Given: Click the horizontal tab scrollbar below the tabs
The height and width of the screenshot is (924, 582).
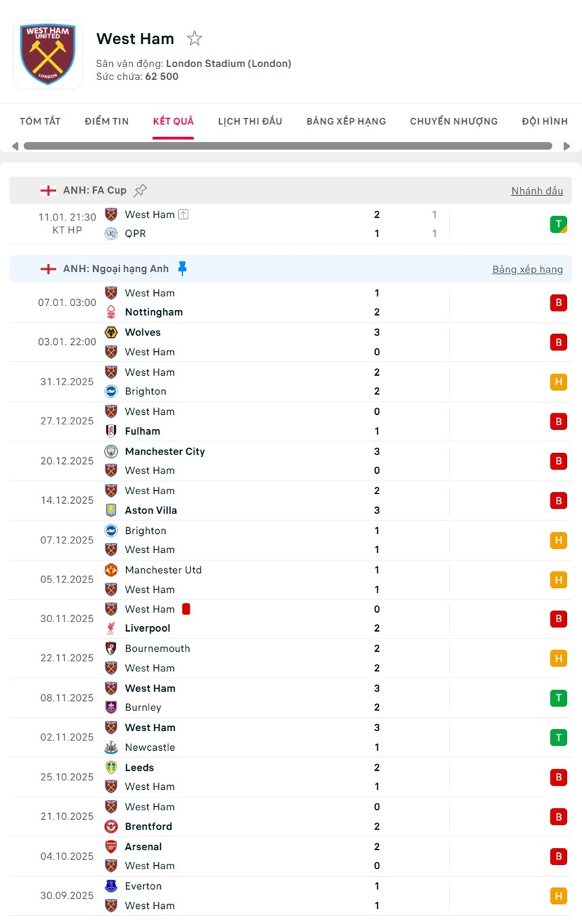Looking at the screenshot, I should [288, 145].
